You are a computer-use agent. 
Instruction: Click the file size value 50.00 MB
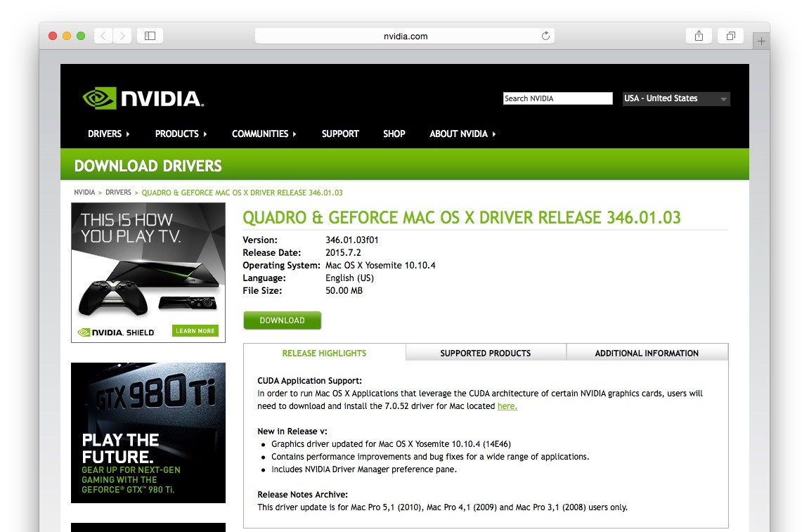coord(344,290)
